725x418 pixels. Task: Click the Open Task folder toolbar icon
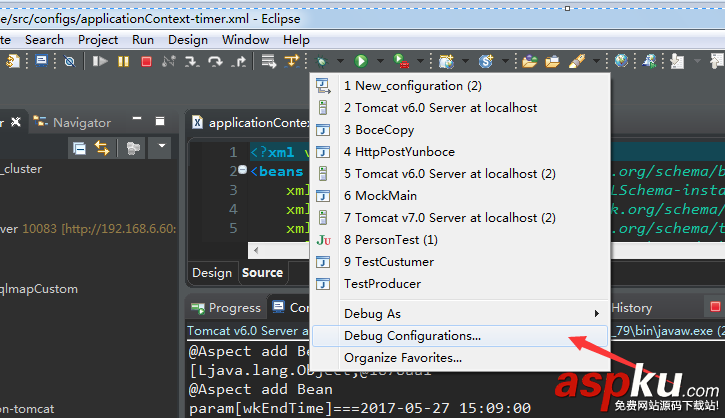[552, 61]
